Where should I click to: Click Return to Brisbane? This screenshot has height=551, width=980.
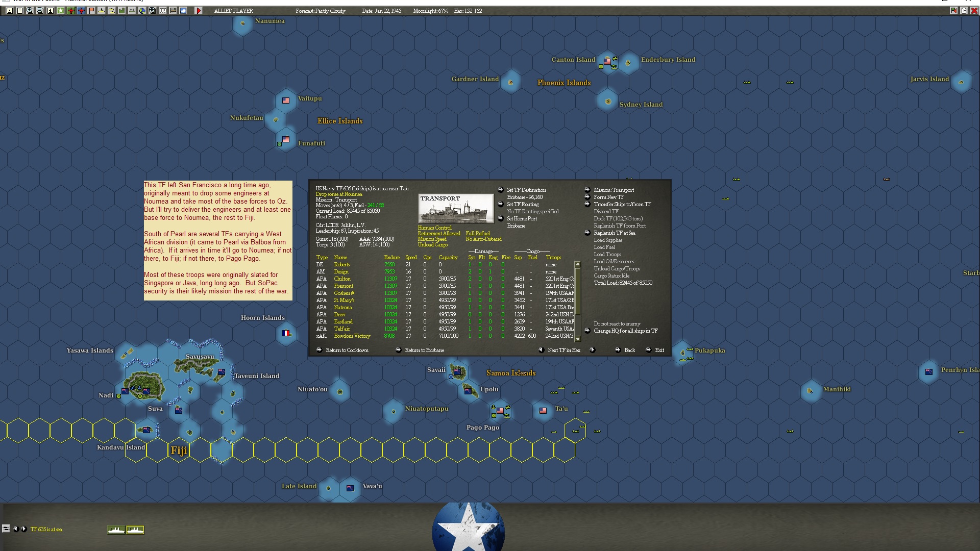[x=424, y=350]
